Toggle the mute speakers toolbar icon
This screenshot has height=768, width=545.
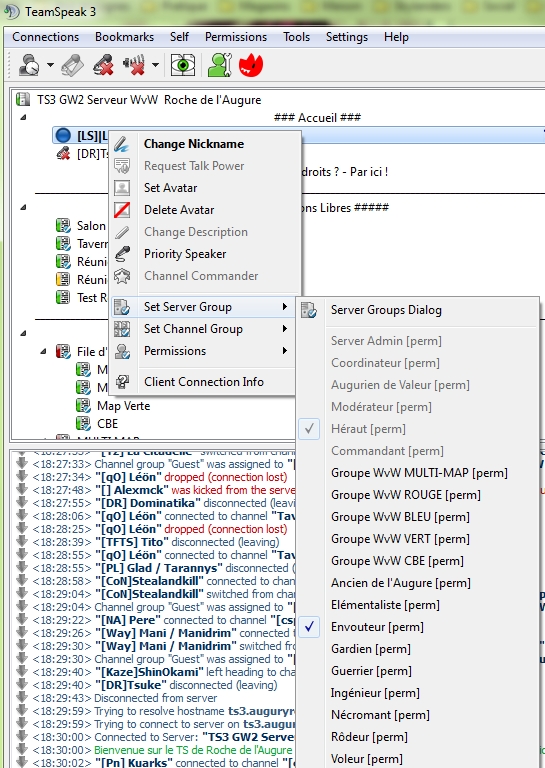click(134, 65)
